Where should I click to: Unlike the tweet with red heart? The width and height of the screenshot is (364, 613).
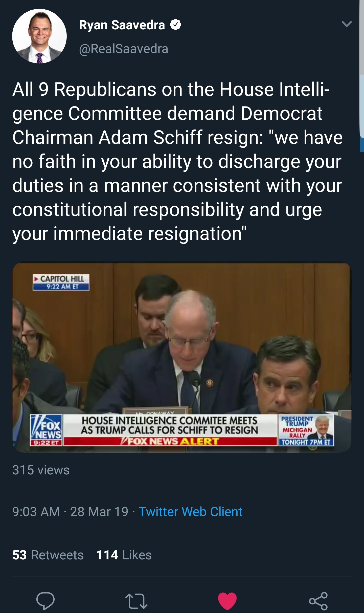pos(227,601)
